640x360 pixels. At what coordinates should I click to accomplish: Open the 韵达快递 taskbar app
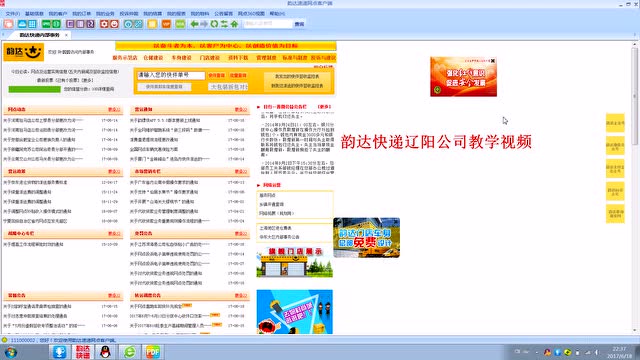click(83, 352)
